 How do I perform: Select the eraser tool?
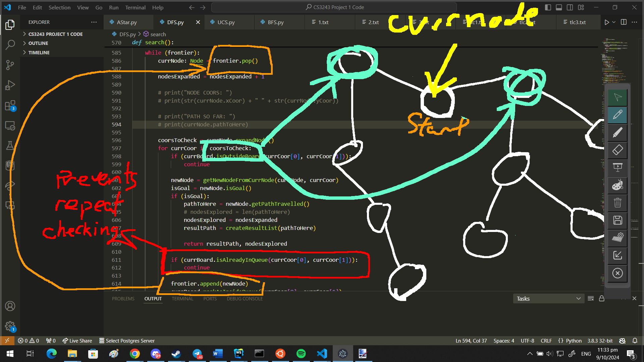click(x=618, y=150)
